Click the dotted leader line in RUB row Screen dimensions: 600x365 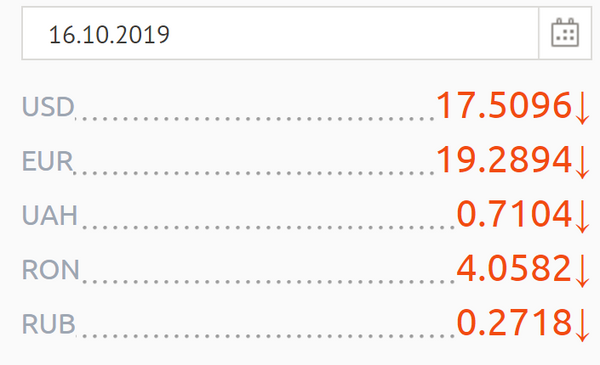click(266, 336)
